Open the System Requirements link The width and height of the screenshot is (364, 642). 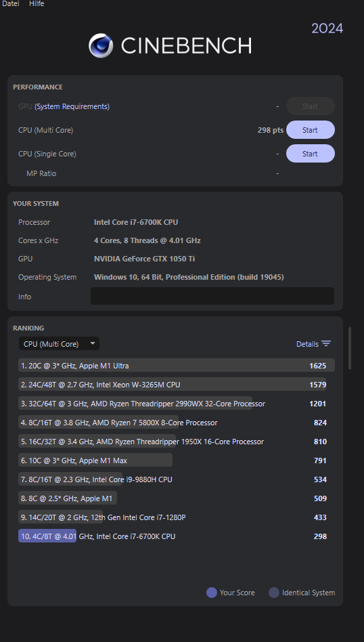tap(72, 106)
